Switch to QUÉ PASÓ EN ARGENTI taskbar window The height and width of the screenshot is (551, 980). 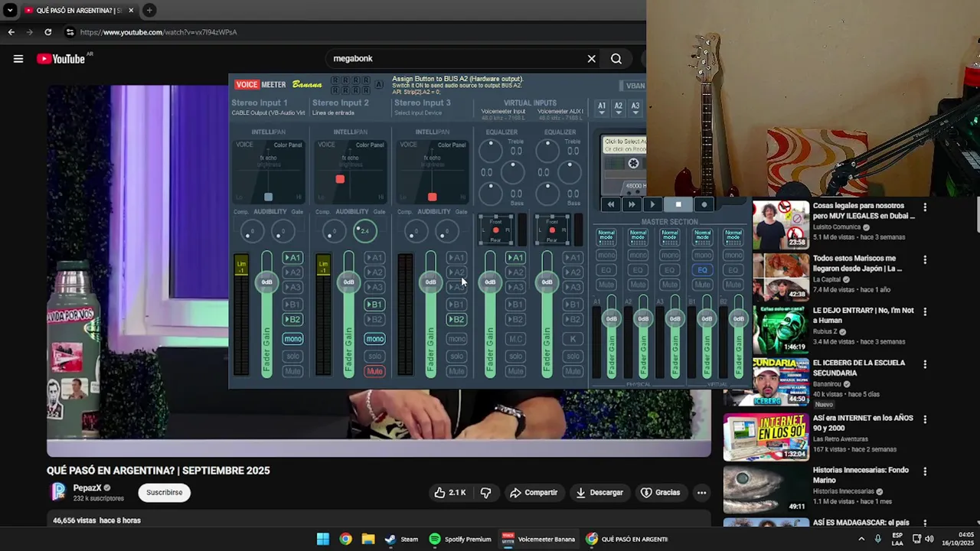pos(627,539)
